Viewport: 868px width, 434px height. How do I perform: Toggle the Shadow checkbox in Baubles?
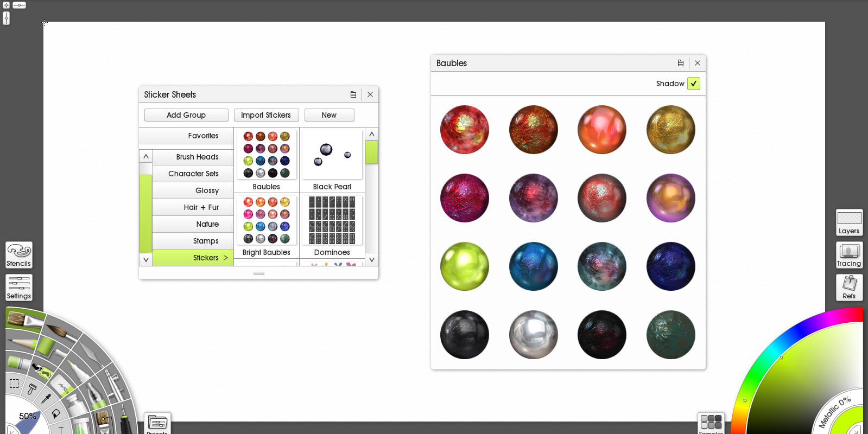(x=693, y=84)
